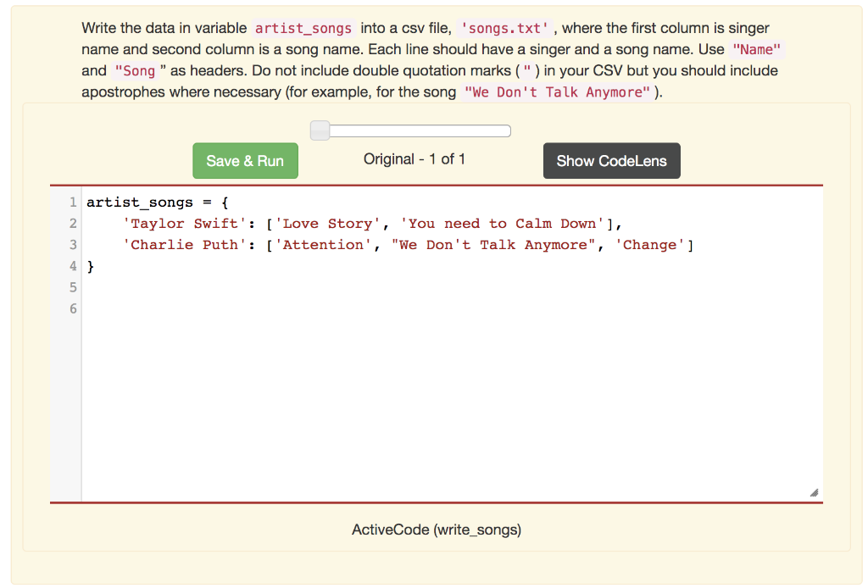Click the "Name" header term in instructions
868x588 pixels.
point(757,50)
